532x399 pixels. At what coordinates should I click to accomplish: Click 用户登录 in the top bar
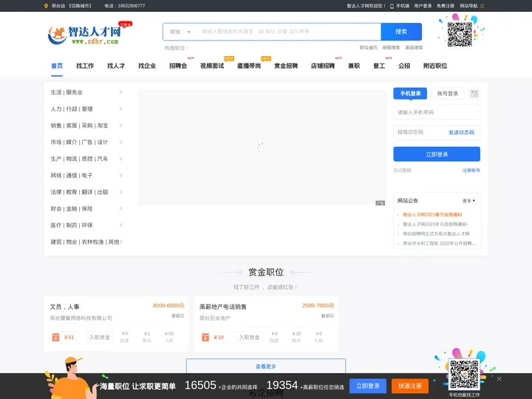click(x=423, y=6)
